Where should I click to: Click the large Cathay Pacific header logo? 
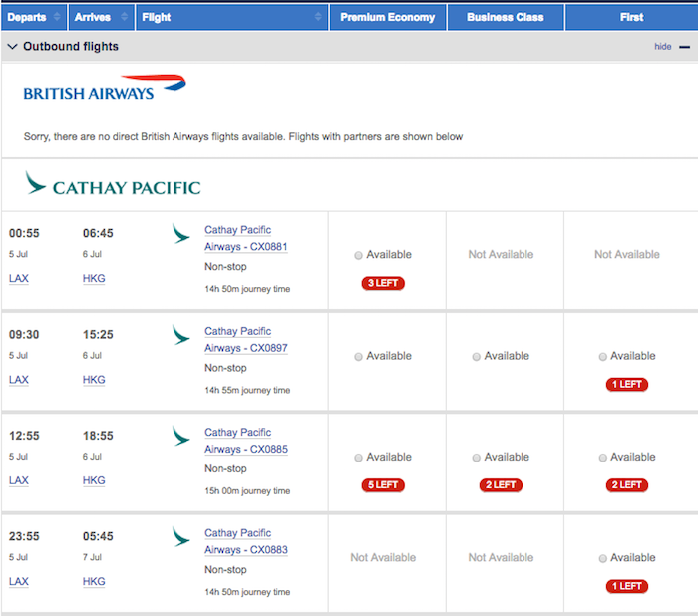113,183
